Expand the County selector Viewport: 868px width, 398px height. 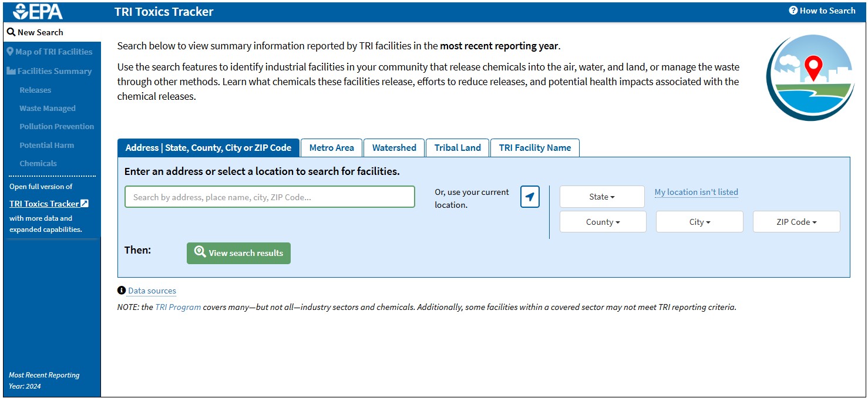click(603, 221)
